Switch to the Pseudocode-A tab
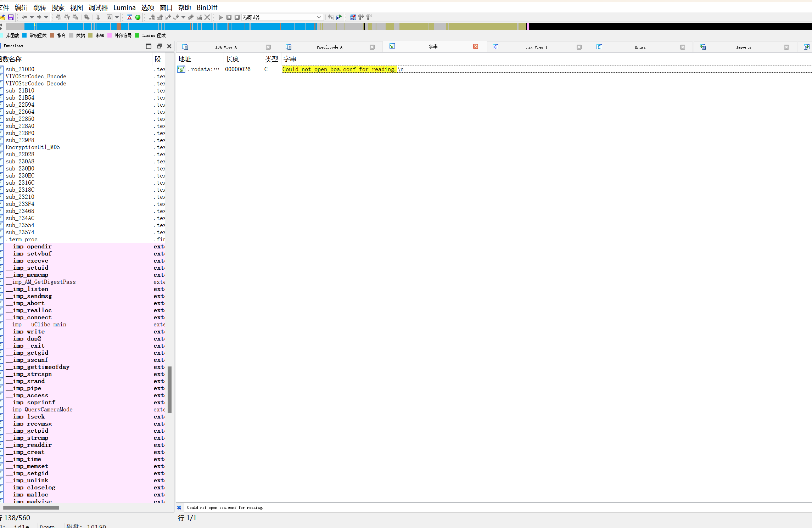Screen dimensions: 812x528 coord(329,47)
